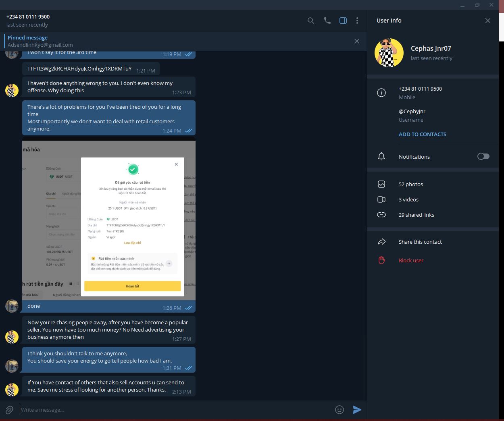The height and width of the screenshot is (421, 504).
Task: Click message 'Now you're chasing people away'
Action: click(x=109, y=330)
